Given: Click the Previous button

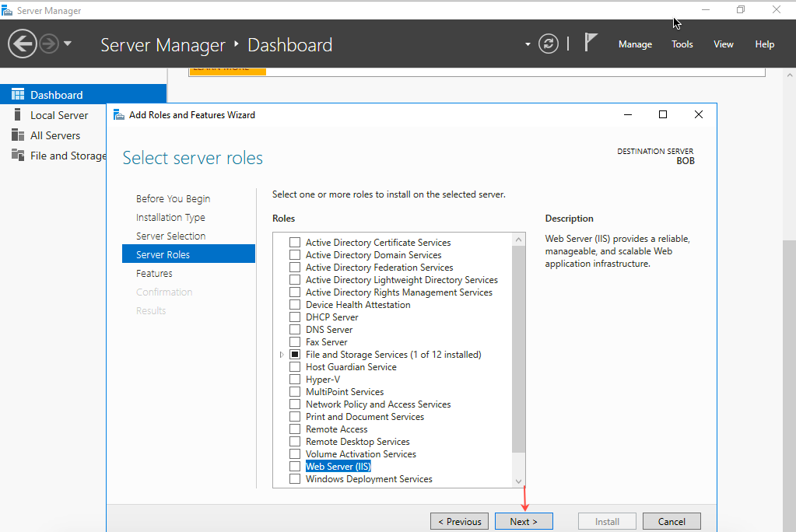Looking at the screenshot, I should [459, 521].
